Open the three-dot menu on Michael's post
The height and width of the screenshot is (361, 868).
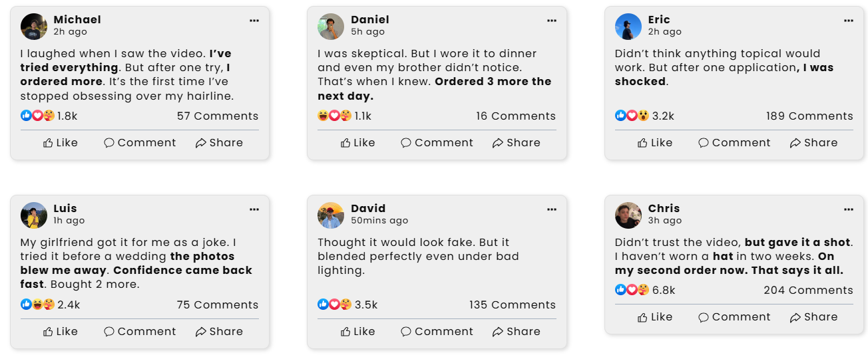click(x=254, y=21)
